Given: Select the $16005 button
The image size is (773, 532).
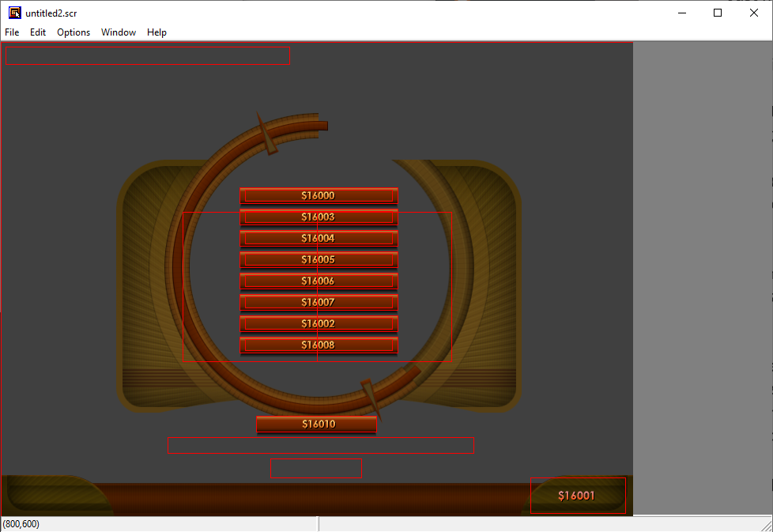Looking at the screenshot, I should pos(319,260).
